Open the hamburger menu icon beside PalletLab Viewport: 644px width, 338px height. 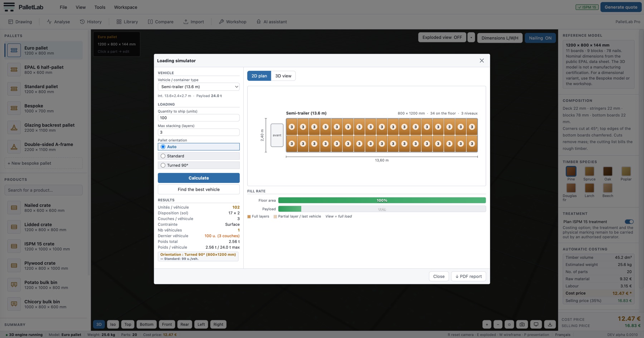click(9, 7)
